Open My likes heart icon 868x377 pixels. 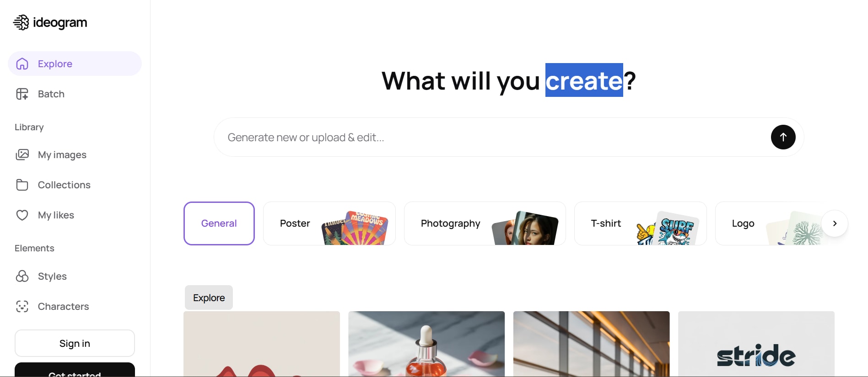click(x=22, y=215)
